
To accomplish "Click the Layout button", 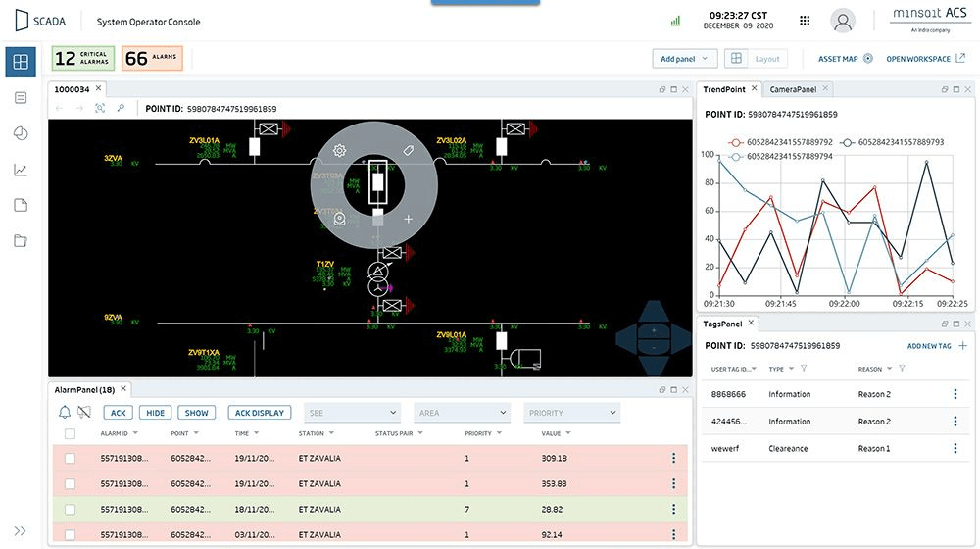I will pos(756,59).
